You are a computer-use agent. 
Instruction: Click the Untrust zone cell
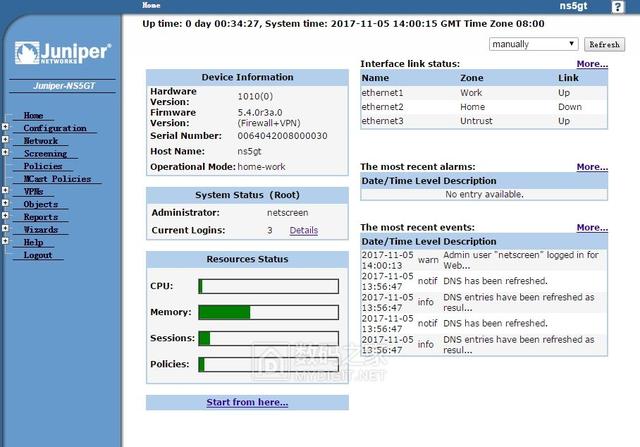click(x=476, y=121)
